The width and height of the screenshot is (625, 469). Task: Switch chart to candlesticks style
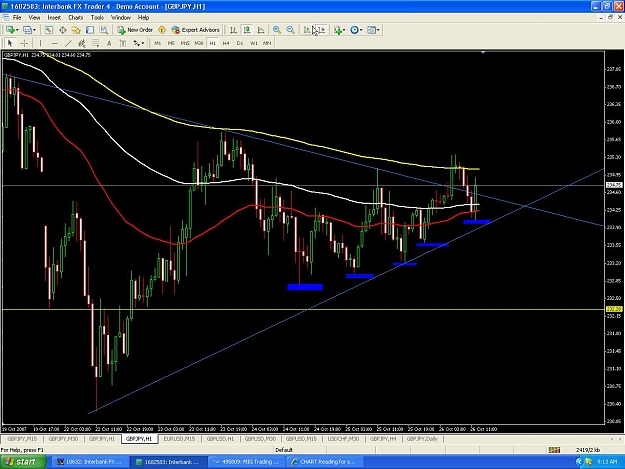[247, 30]
